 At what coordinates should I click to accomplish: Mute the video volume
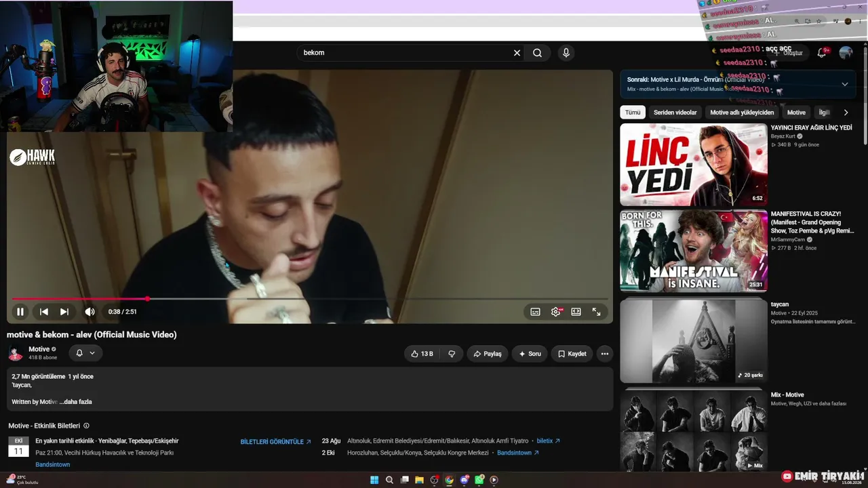90,312
